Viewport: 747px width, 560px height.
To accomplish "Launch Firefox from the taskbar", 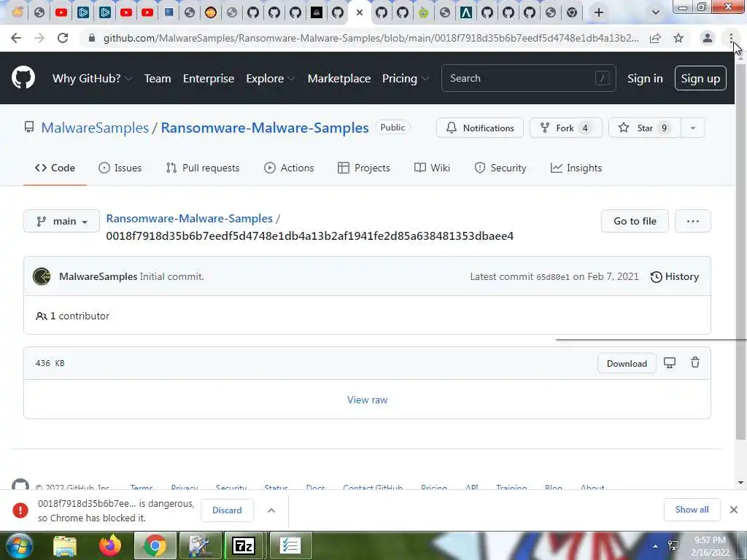I will (110, 545).
